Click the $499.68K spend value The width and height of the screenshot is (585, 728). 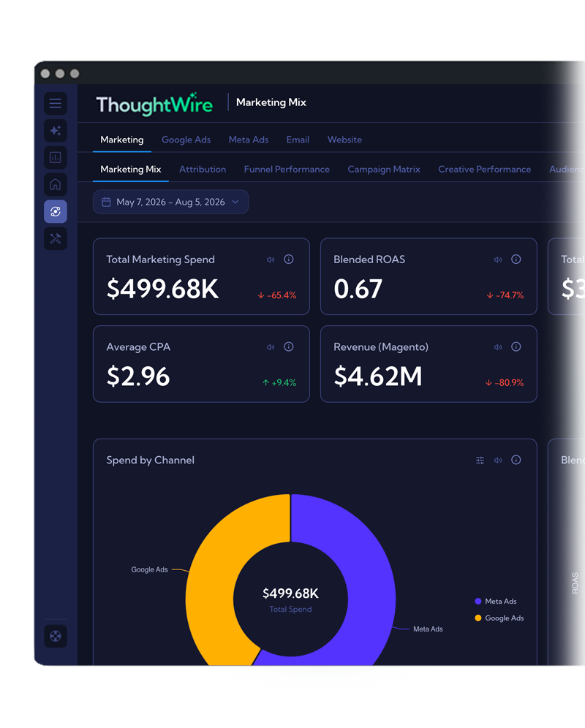(x=162, y=289)
